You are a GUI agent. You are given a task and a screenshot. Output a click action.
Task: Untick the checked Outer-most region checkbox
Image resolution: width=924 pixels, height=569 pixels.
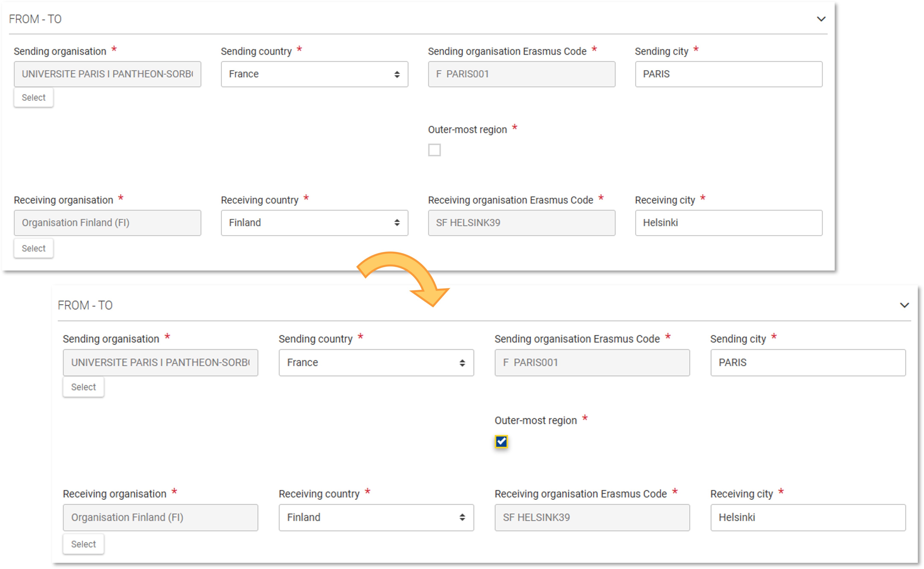[501, 441]
